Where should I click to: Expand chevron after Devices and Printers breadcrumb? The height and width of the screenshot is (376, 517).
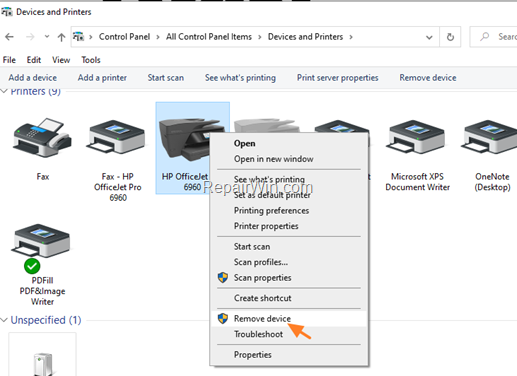click(x=351, y=37)
